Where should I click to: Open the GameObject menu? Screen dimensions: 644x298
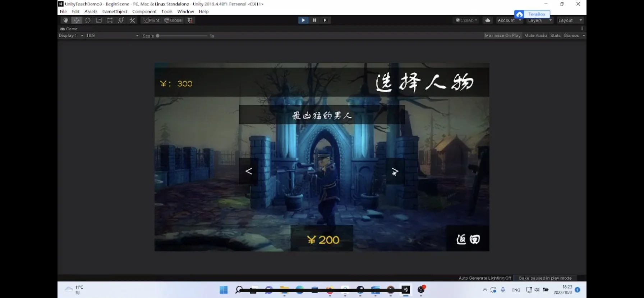115,12
